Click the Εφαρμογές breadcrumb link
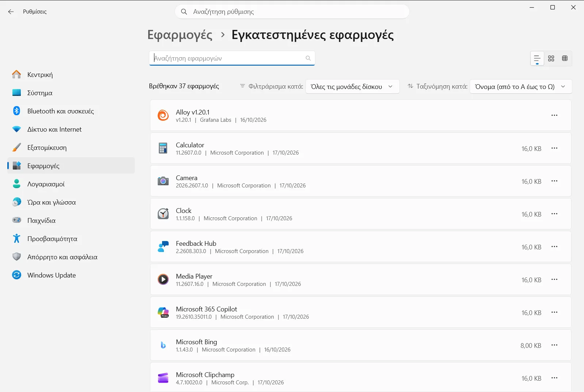This screenshot has width=584, height=392. [x=180, y=35]
